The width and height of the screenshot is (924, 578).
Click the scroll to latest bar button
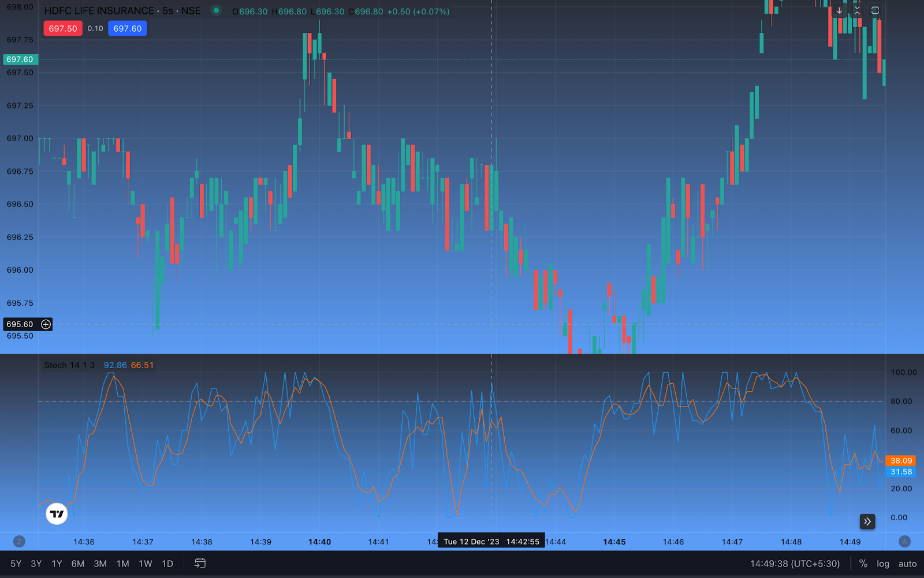point(867,521)
